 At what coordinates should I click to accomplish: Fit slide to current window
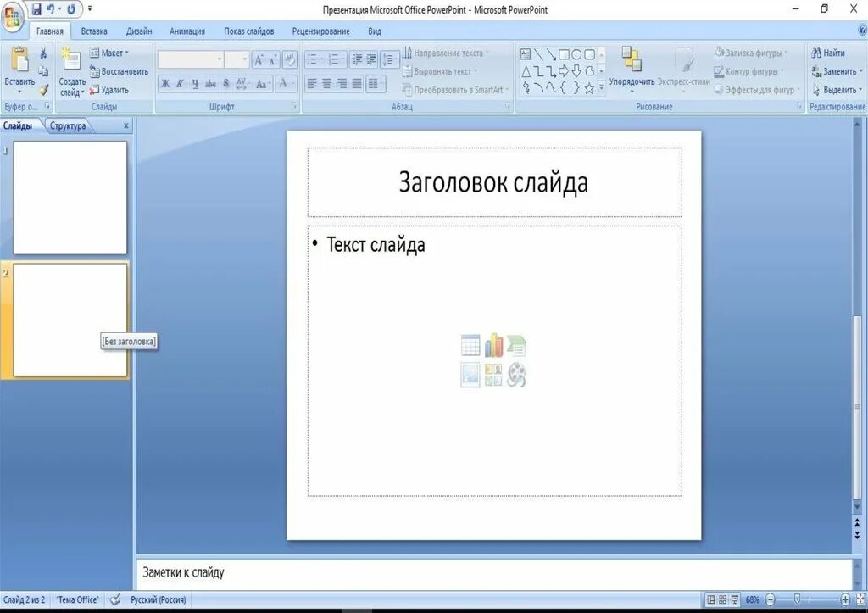tap(861, 599)
